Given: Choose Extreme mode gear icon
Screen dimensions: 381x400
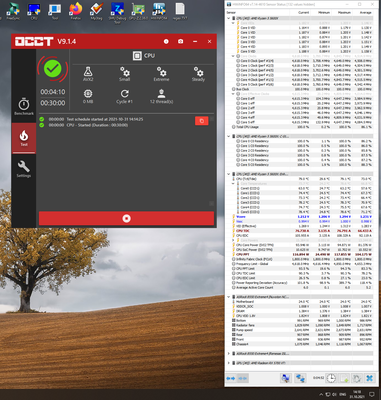Looking at the screenshot, I should pos(161,74).
